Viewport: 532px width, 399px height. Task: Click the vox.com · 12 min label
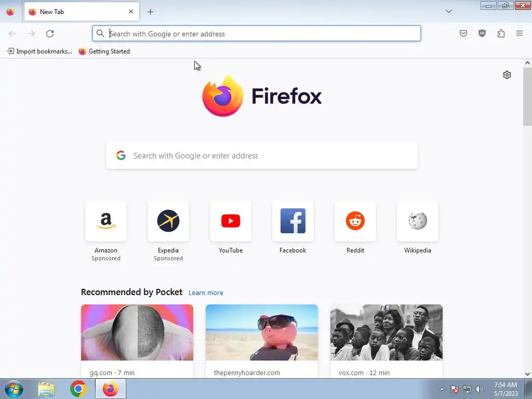[x=364, y=373]
